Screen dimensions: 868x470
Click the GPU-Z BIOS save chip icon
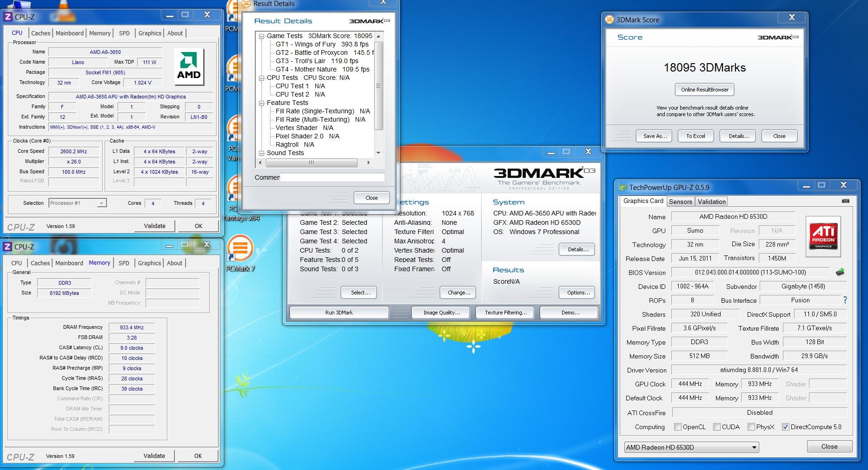click(x=840, y=272)
